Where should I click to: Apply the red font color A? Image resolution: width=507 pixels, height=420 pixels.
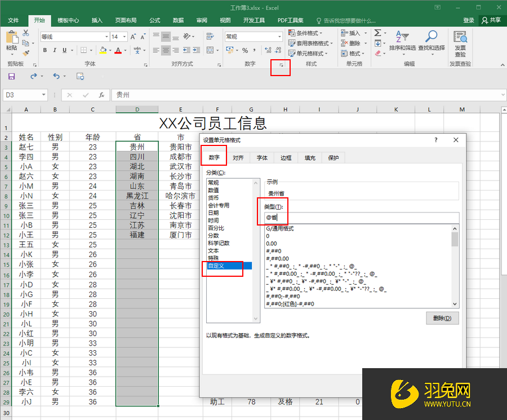click(x=118, y=50)
